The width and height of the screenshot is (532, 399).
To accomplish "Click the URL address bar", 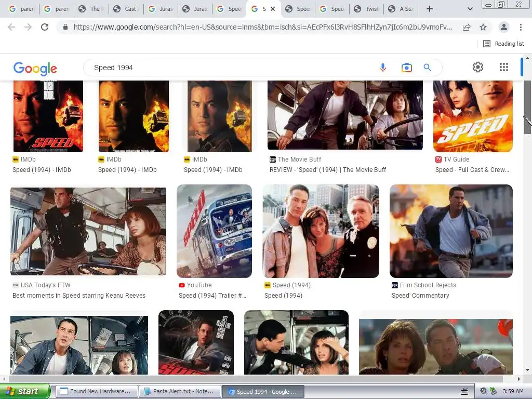I will pyautogui.click(x=263, y=27).
